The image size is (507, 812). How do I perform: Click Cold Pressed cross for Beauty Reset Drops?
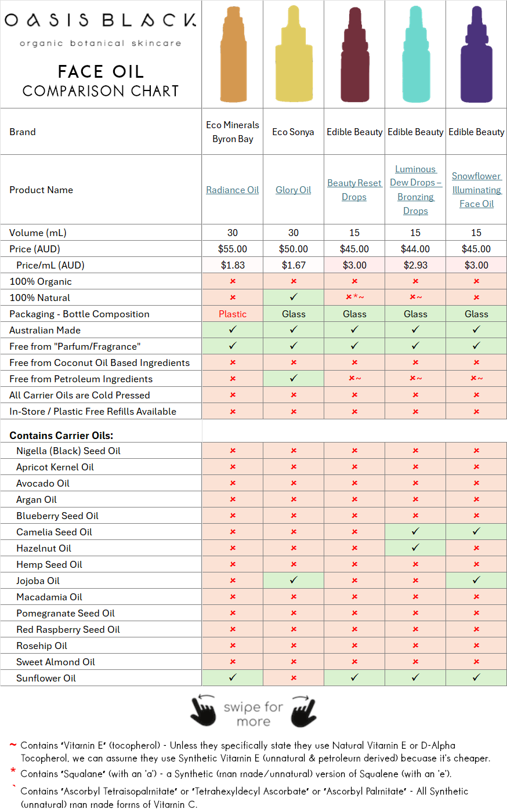[354, 395]
